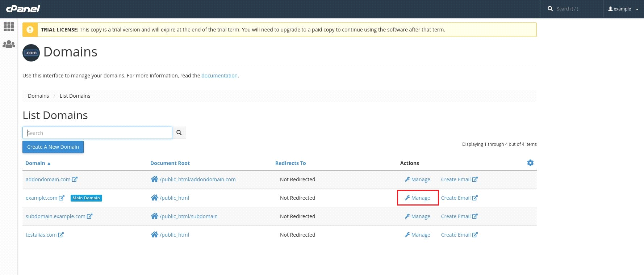Image resolution: width=644 pixels, height=275 pixels.
Task: Click home icon in testalias.com row
Action: tap(154, 234)
